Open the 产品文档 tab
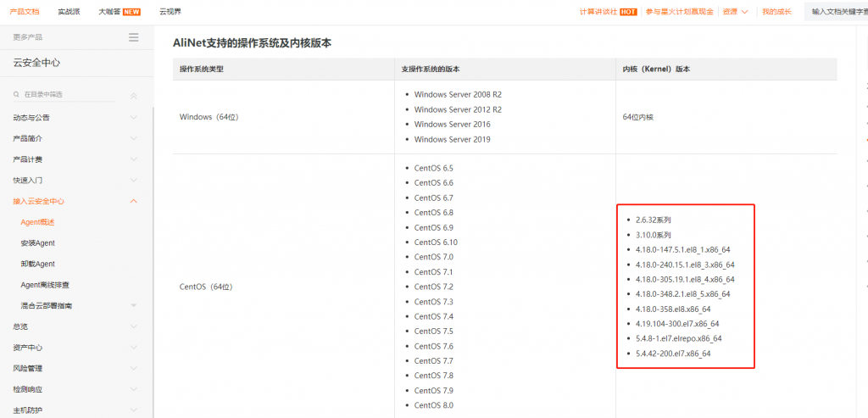 pos(25,12)
